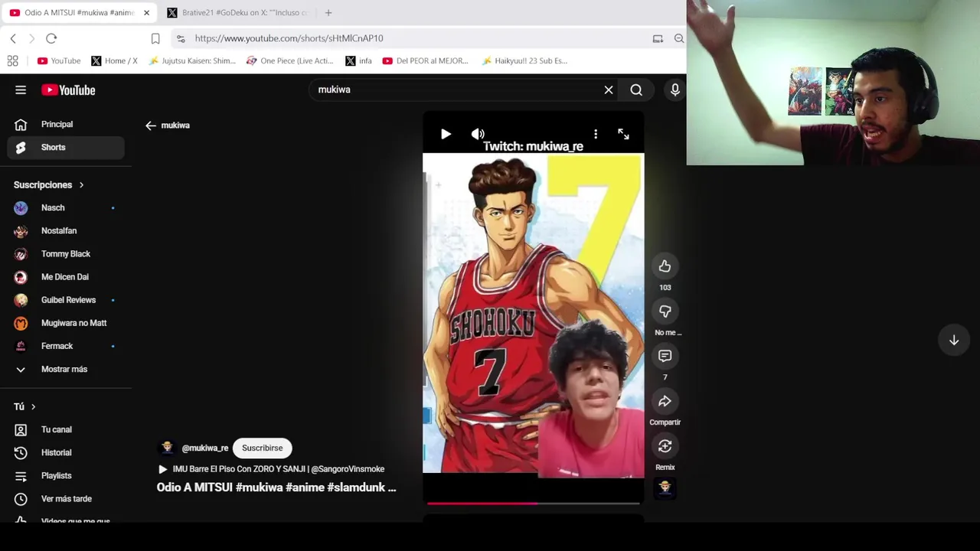
Task: Open the comments for the Short
Action: 665,356
